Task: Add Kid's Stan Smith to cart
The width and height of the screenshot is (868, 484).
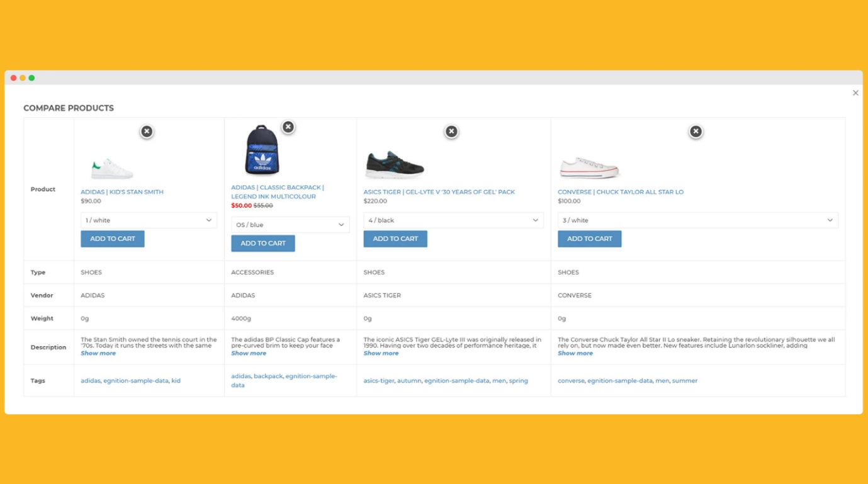Action: (113, 239)
